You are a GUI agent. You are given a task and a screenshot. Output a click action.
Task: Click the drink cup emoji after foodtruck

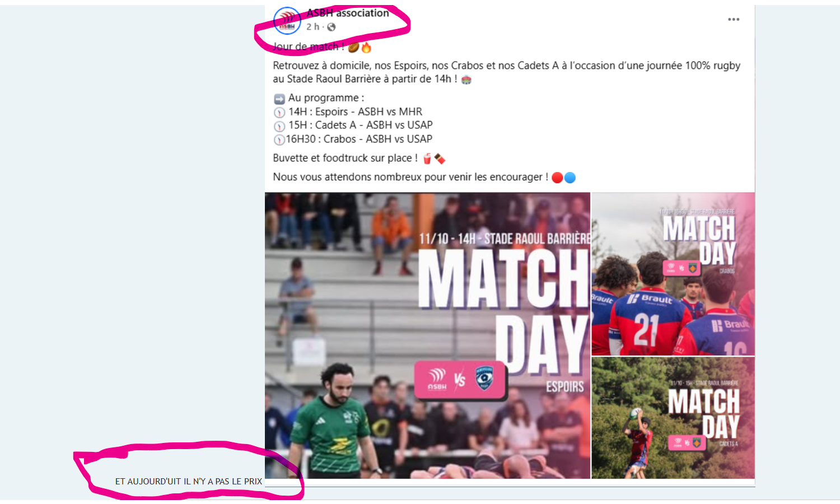click(427, 159)
